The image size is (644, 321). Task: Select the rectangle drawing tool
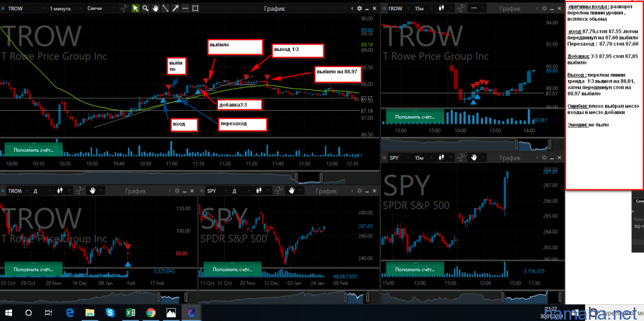[x=195, y=8]
